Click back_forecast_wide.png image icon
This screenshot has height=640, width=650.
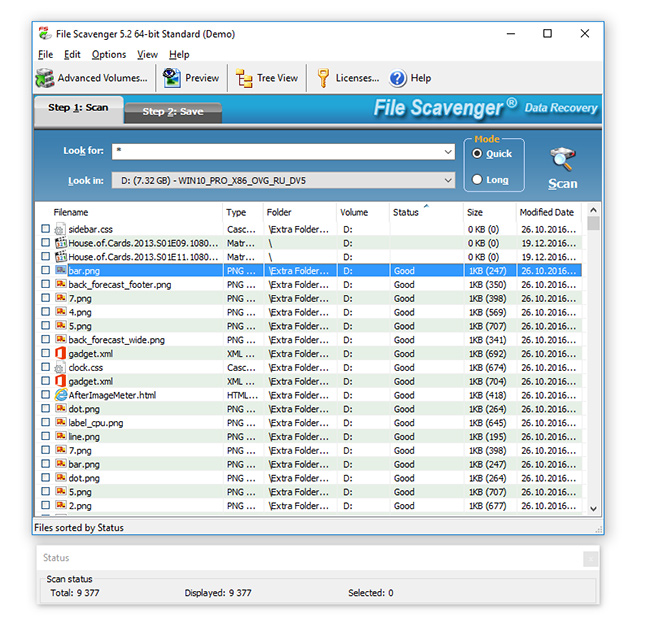[61, 340]
